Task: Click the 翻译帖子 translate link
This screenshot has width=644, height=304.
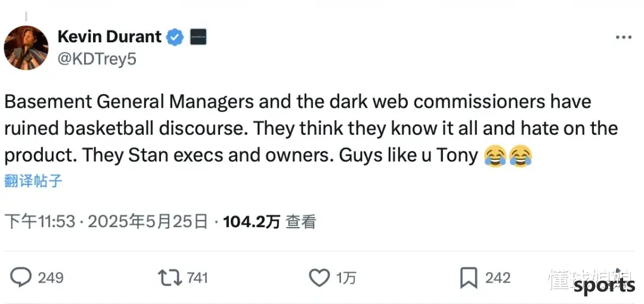Action: 33,181
